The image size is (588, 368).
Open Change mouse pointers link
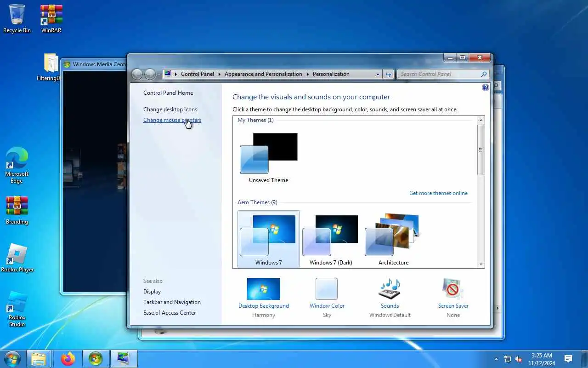click(x=172, y=120)
